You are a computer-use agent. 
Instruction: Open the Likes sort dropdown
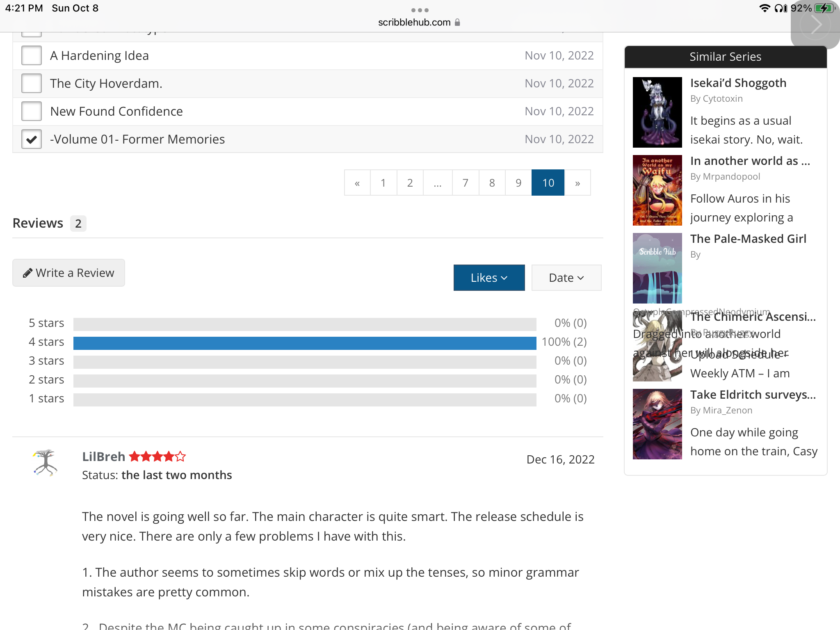(x=489, y=278)
